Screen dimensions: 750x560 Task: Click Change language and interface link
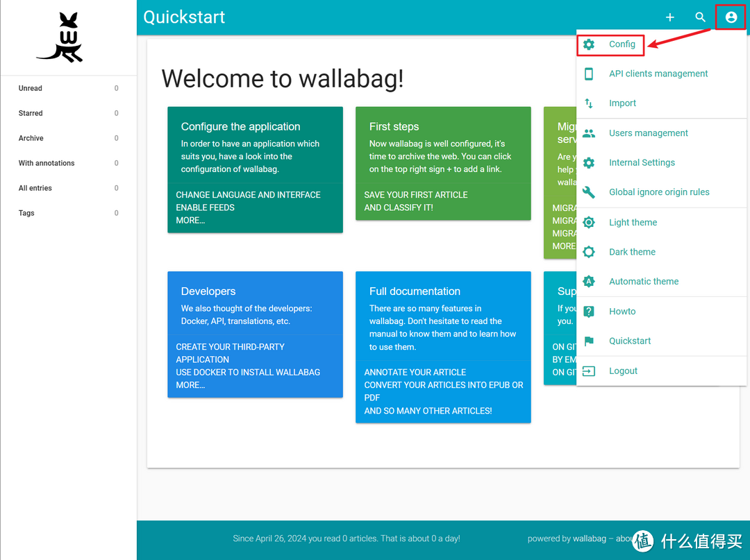point(248,195)
